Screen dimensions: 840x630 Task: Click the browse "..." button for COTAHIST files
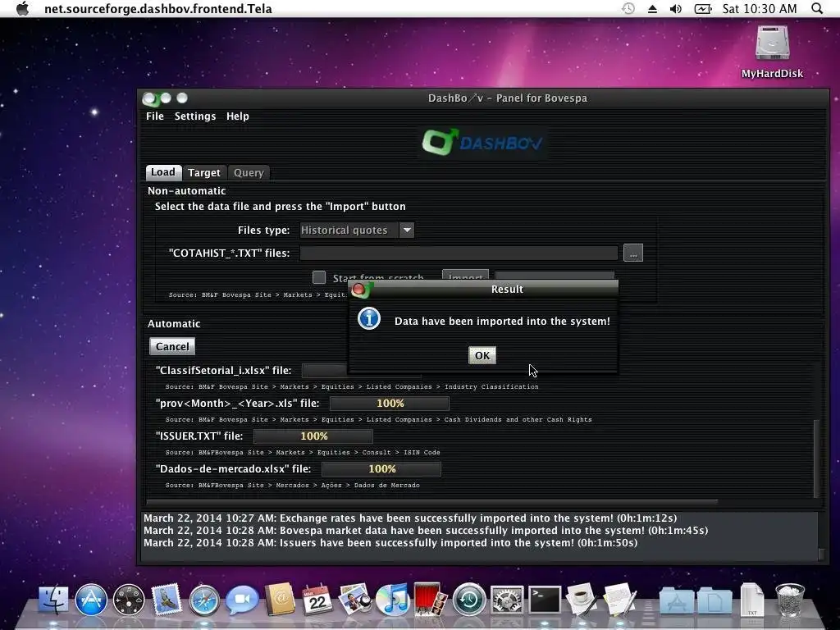coord(633,253)
